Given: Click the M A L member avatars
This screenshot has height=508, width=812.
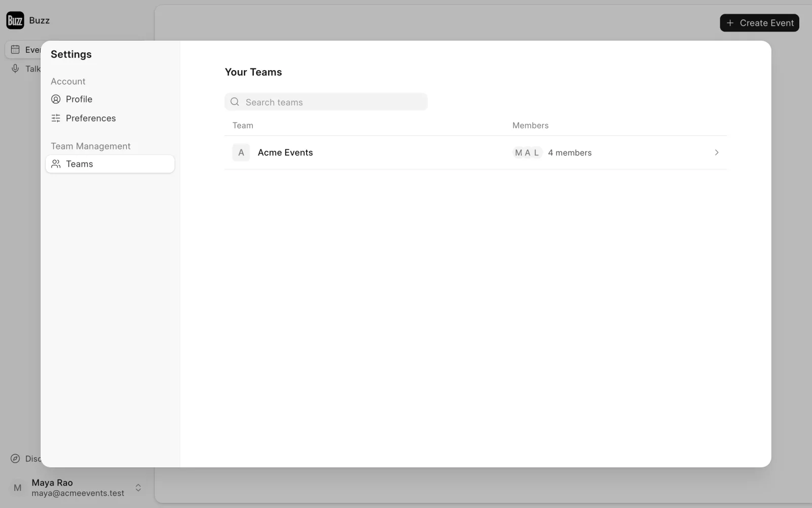Looking at the screenshot, I should 527,152.
